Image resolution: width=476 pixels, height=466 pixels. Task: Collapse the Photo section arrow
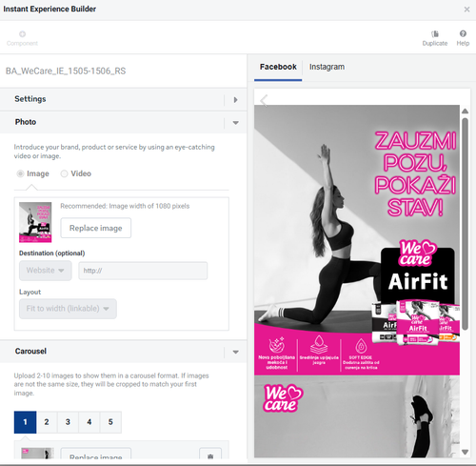click(x=235, y=123)
